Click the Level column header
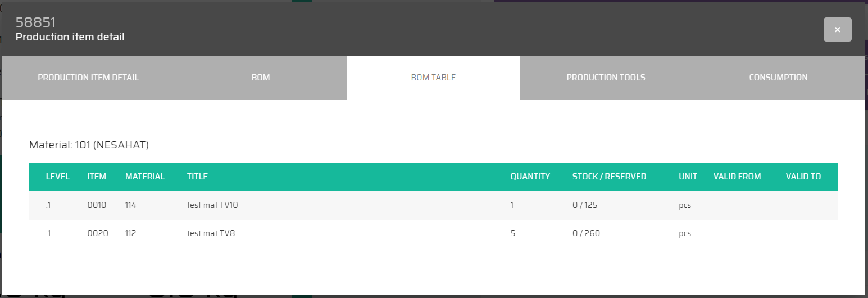The image size is (868, 298). (58, 177)
